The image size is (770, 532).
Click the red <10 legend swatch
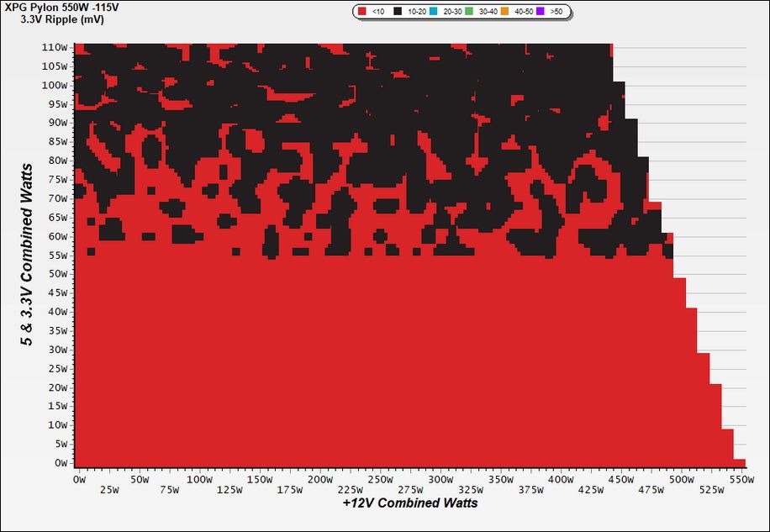[x=362, y=11]
